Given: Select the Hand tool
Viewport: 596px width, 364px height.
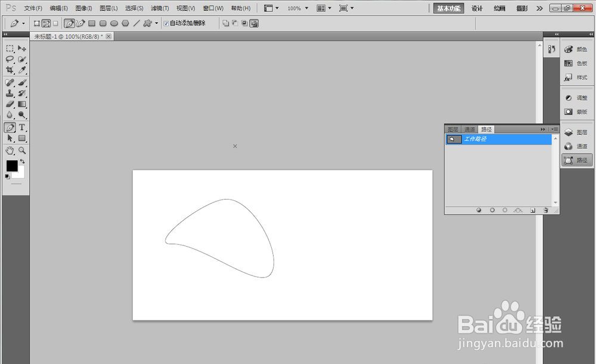Looking at the screenshot, I should click(10, 151).
